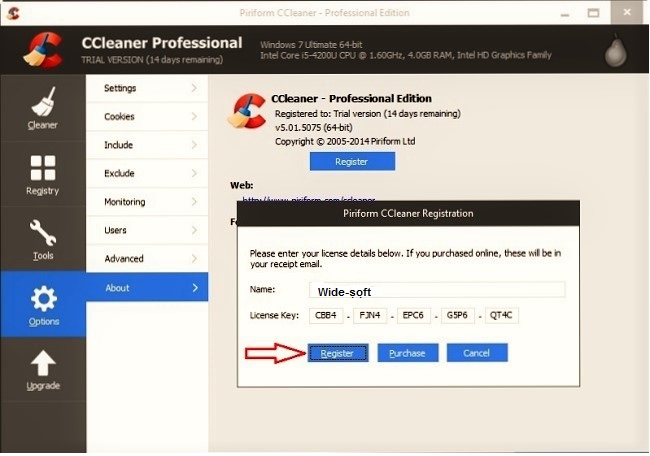
Task: Open the Registry section
Action: pyautogui.click(x=43, y=174)
